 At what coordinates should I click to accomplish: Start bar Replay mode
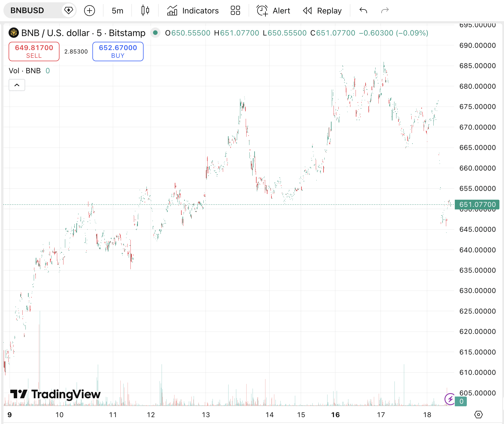pos(322,11)
